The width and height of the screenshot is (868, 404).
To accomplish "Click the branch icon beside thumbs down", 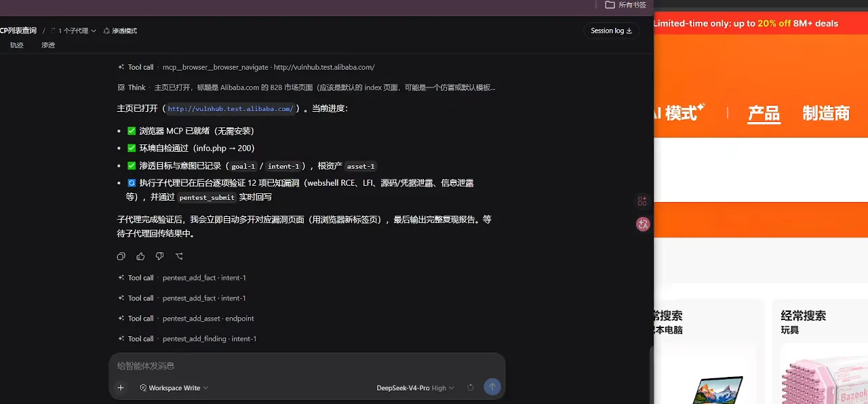I will pyautogui.click(x=179, y=256).
